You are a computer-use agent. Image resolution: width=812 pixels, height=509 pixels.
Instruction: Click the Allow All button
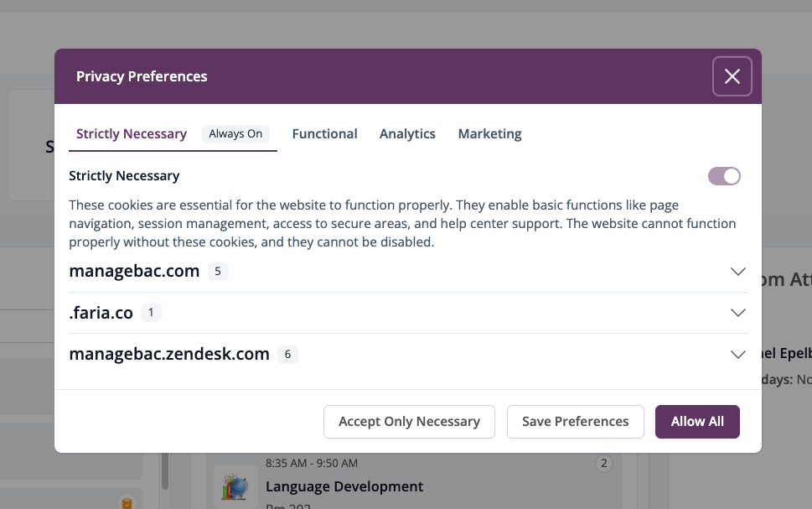pyautogui.click(x=697, y=421)
